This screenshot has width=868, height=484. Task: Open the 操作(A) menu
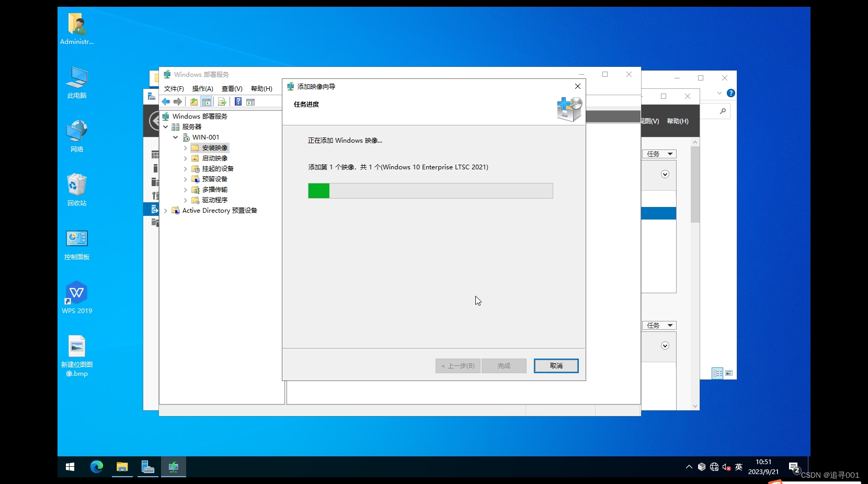[202, 89]
